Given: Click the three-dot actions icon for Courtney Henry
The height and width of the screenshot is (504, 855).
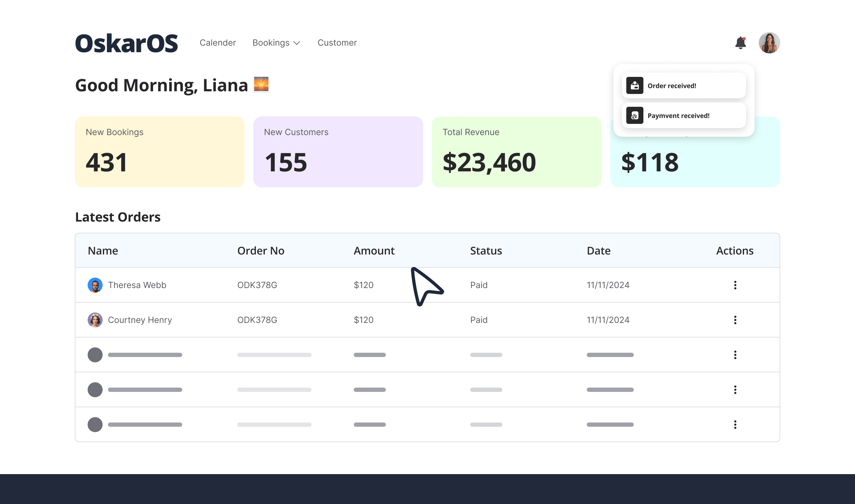Looking at the screenshot, I should (x=735, y=320).
